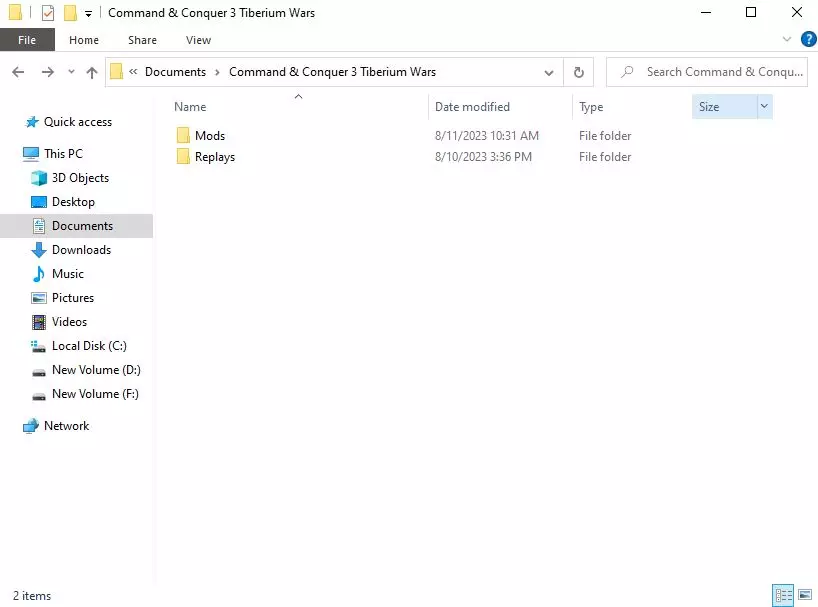Open the Downloads folder
Image resolution: width=818 pixels, height=607 pixels.
[81, 250]
